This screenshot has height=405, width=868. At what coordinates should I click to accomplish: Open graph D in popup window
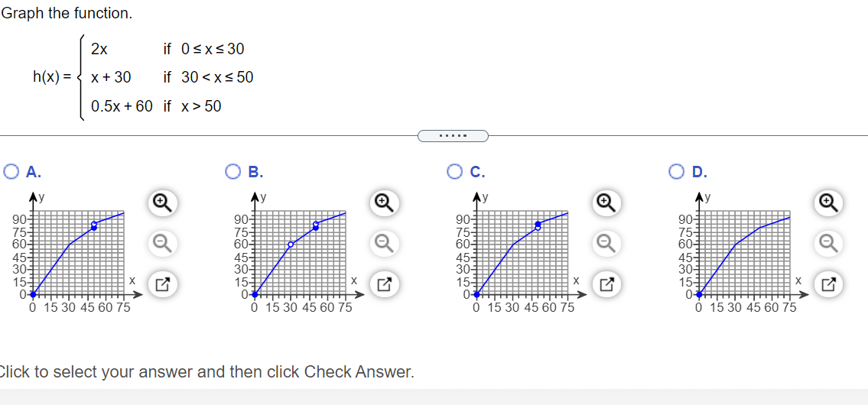829,285
